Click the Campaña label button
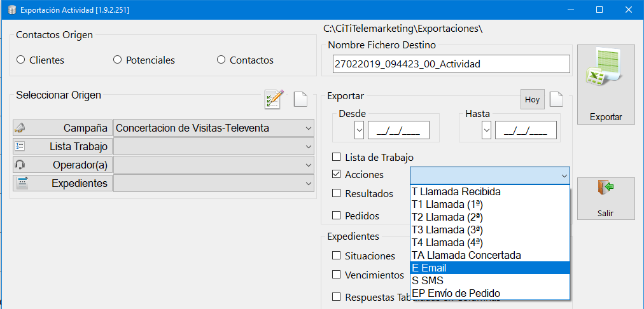Image resolution: width=644 pixels, height=309 pixels. [x=63, y=128]
